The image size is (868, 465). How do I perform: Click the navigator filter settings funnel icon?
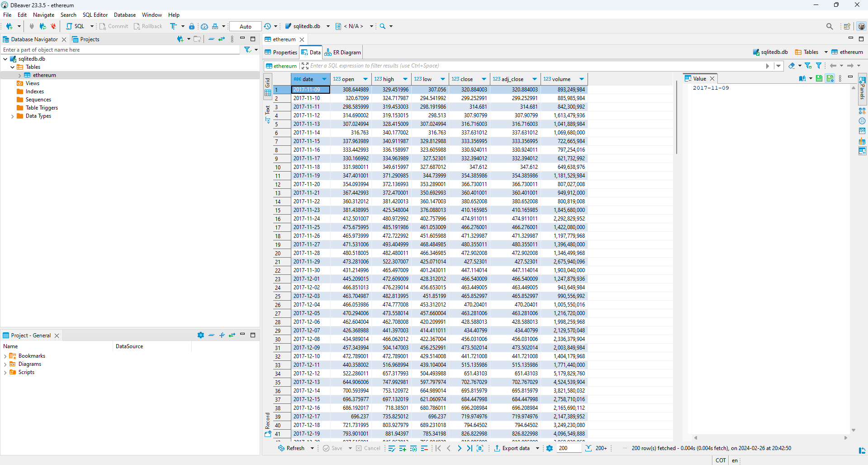247,50
